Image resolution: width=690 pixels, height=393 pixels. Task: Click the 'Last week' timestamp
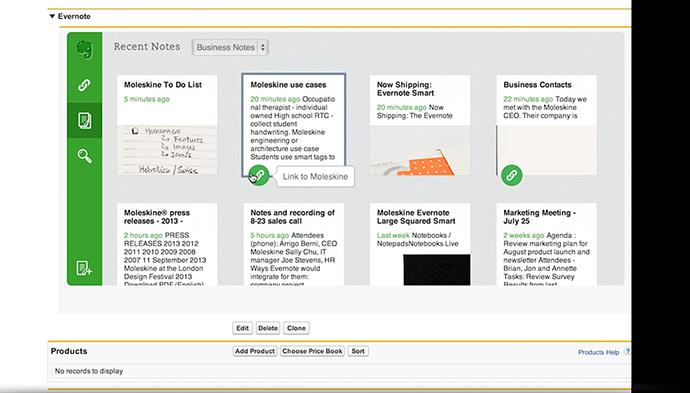393,235
